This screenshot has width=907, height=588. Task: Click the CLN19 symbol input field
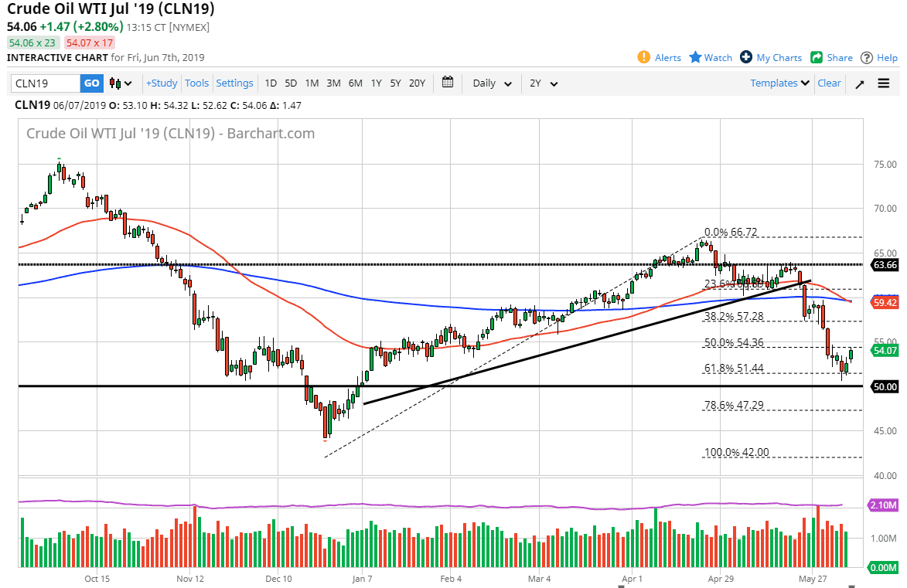(x=46, y=83)
